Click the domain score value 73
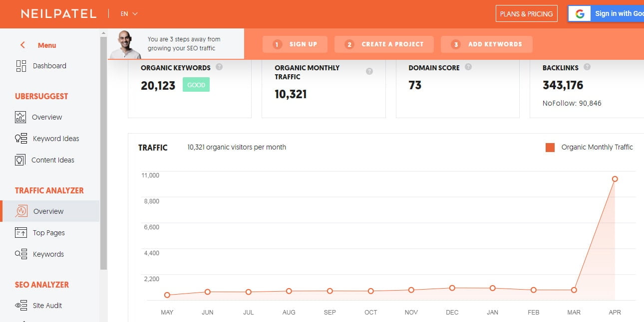 click(x=415, y=85)
